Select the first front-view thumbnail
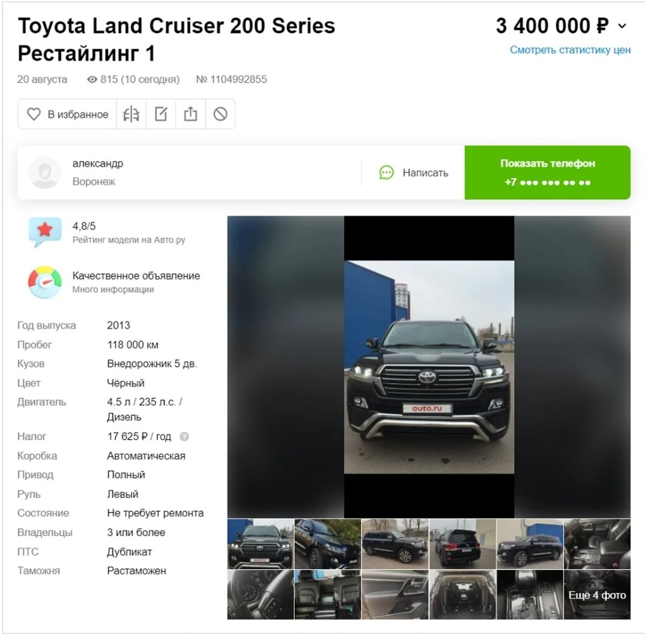Viewport: 645px width, 644px height. point(261,544)
